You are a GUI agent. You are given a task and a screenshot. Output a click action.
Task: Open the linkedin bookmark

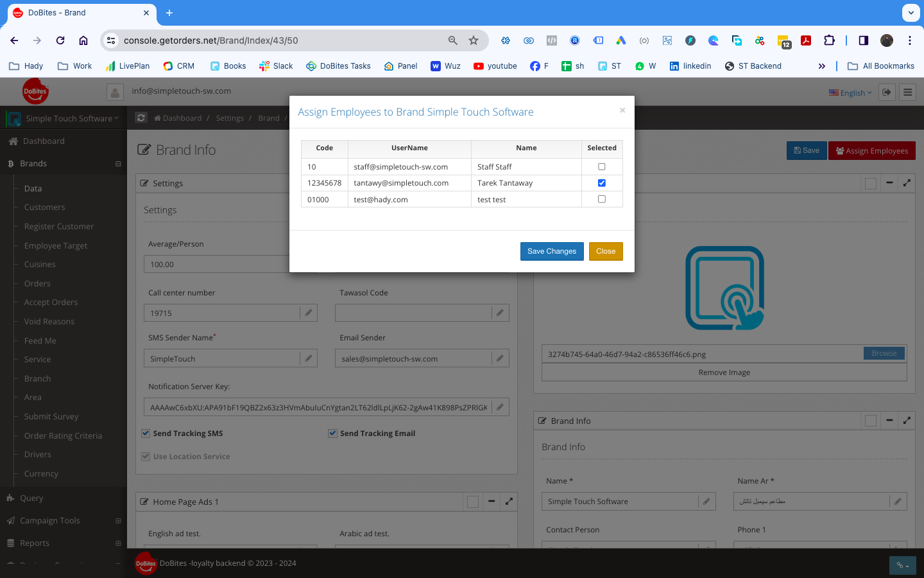(x=690, y=66)
